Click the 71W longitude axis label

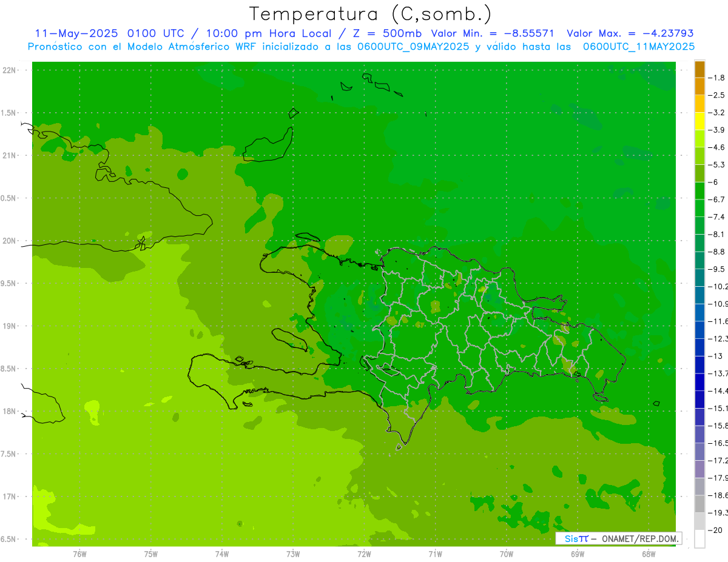435,554
